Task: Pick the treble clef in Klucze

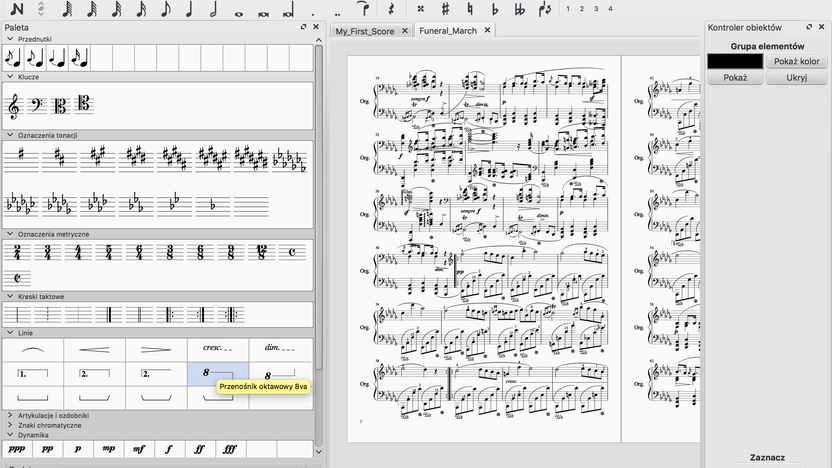Action: click(x=14, y=106)
